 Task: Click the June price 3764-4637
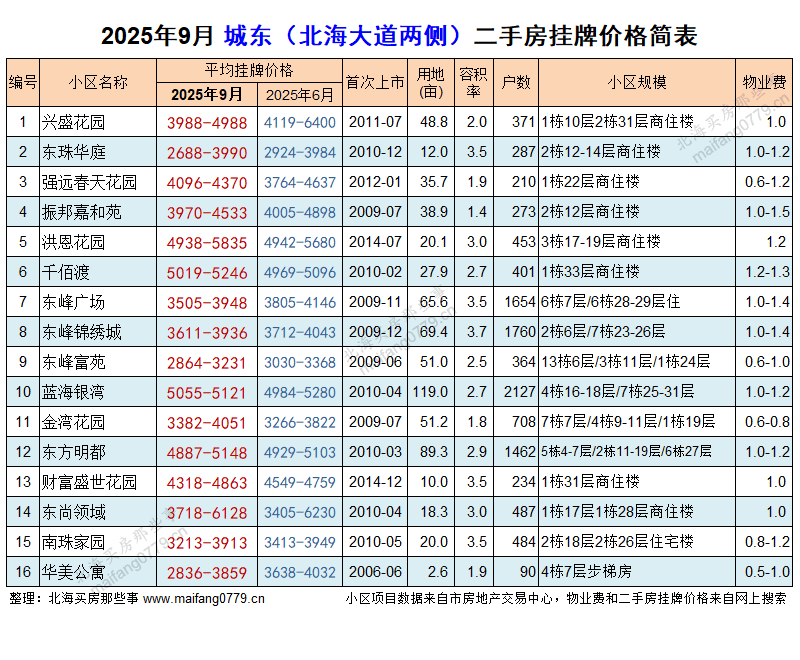tap(299, 183)
